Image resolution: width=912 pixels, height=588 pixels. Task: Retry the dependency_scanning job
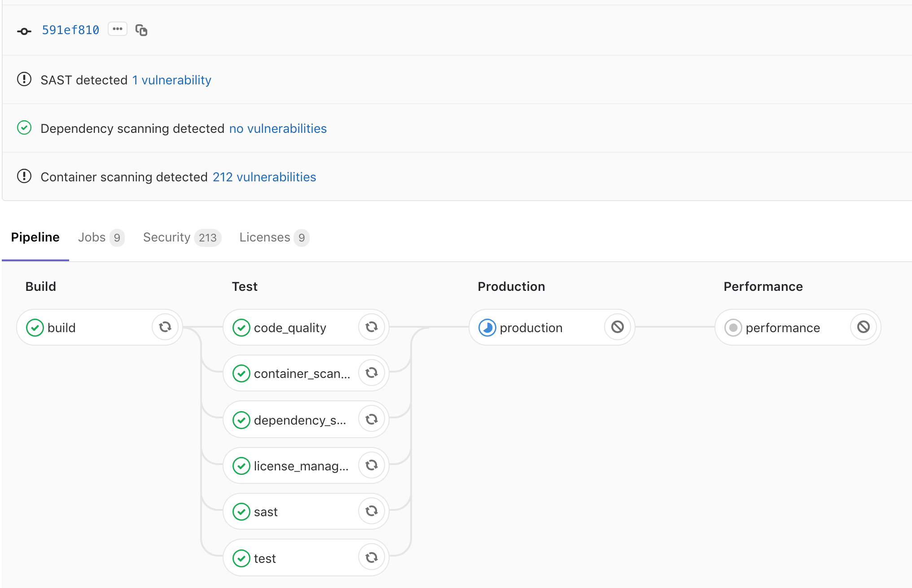pyautogui.click(x=371, y=419)
